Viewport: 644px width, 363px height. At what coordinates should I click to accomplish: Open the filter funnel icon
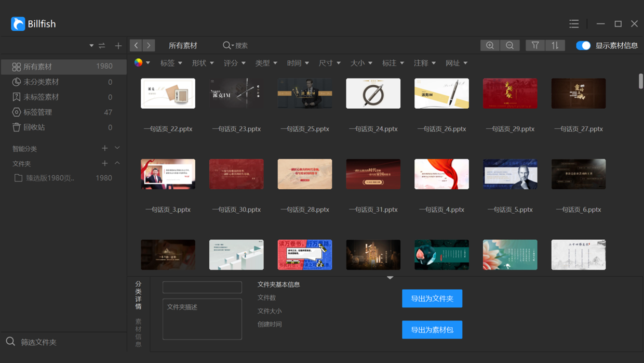535,45
